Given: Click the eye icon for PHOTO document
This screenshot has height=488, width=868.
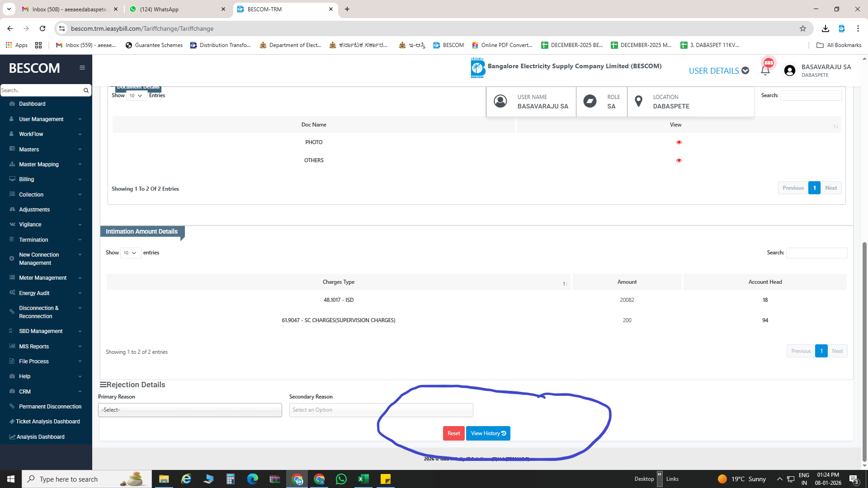Looking at the screenshot, I should 679,142.
